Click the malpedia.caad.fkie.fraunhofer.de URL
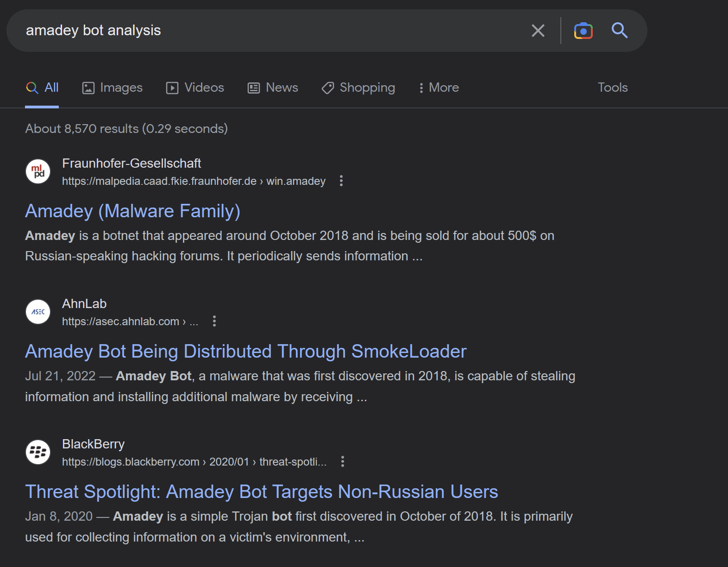728x567 pixels. (x=194, y=181)
